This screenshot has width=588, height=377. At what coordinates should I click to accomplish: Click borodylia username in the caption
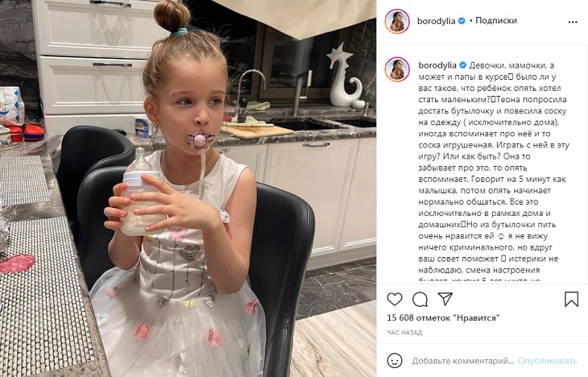click(437, 65)
